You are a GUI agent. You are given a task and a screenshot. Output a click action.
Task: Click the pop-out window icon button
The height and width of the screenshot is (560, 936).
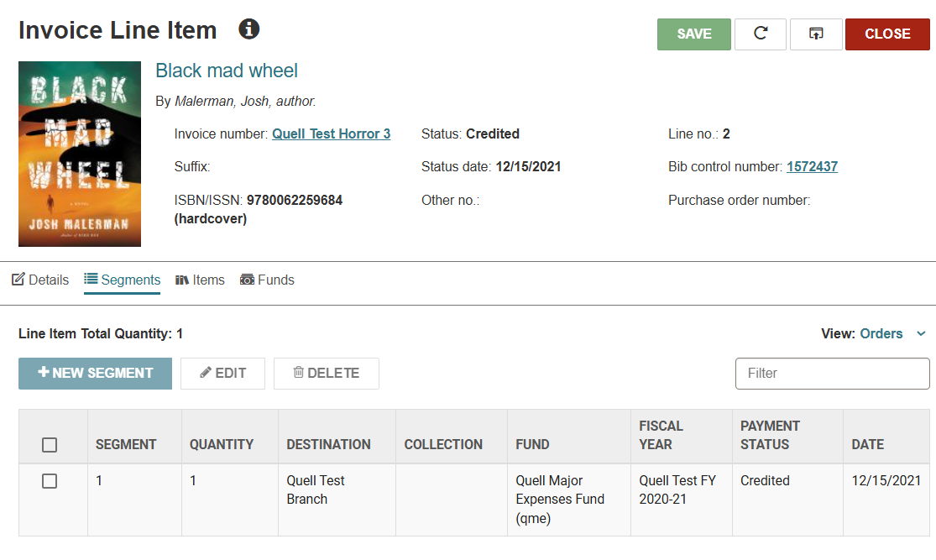click(x=816, y=34)
